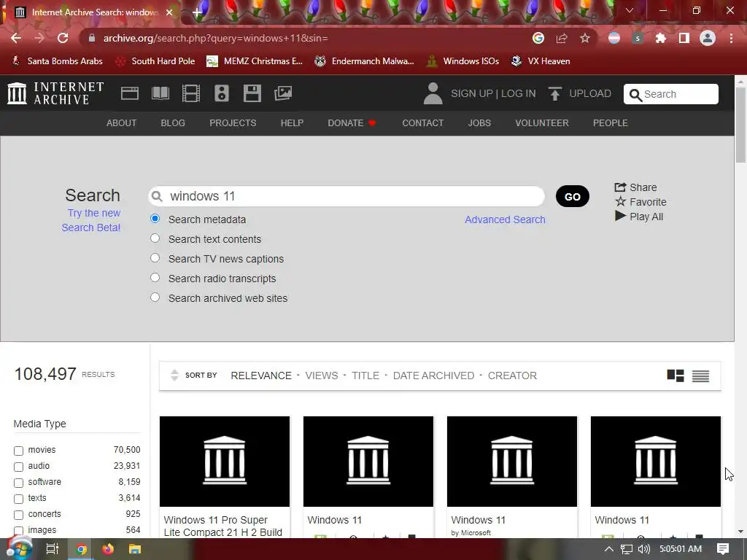Open the Video (film strip) media icon
This screenshot has height=560, width=747.
coord(191,93)
